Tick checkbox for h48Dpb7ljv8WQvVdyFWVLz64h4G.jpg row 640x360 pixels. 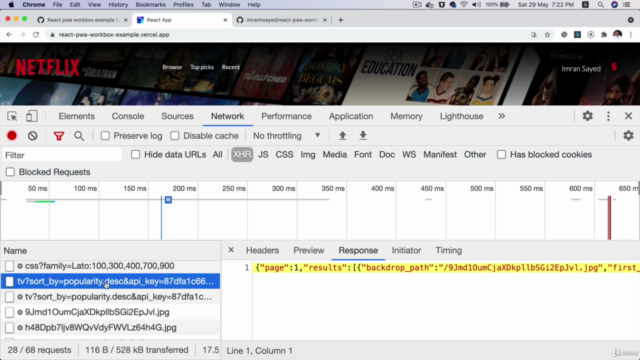click(9, 327)
